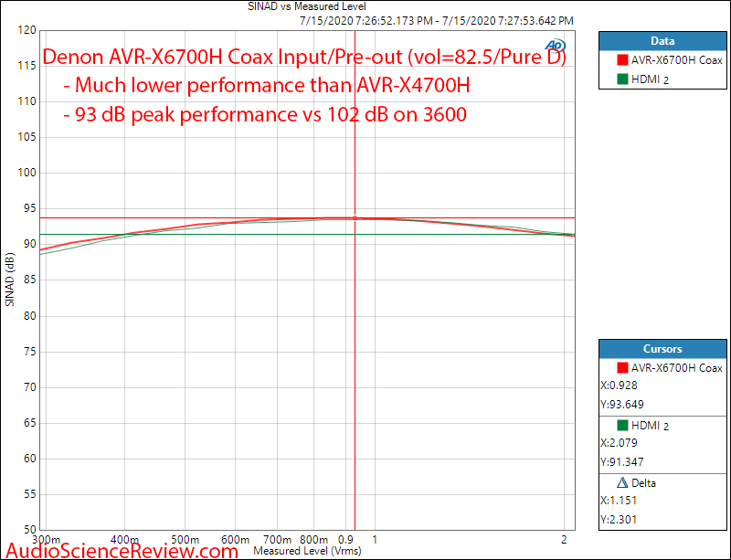The width and height of the screenshot is (731, 560).
Task: Select the Cursors panel header
Action: coord(662,349)
